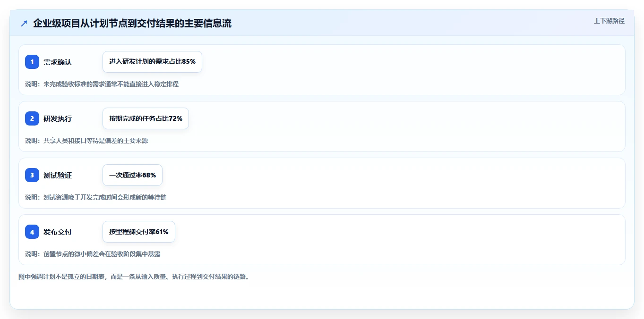644x319 pixels.
Task: Click the note 共享人员和接口等待是偏差的主要来源
Action: tap(95, 141)
